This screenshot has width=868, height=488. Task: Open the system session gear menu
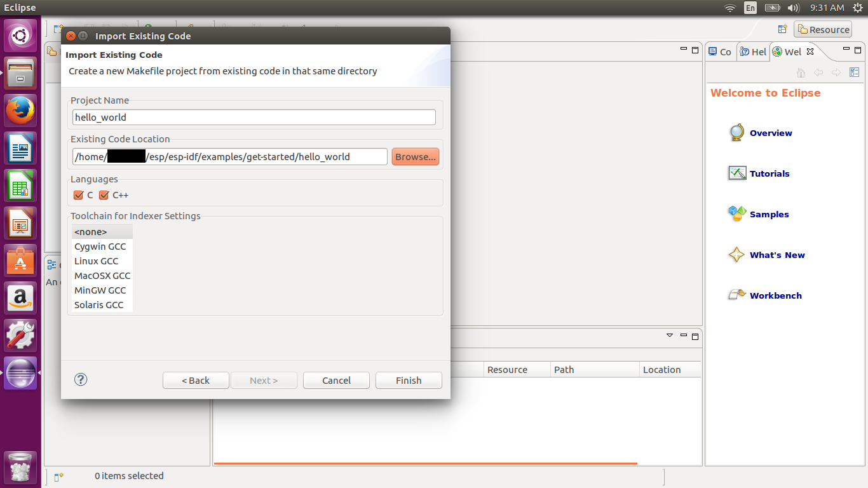(x=858, y=8)
